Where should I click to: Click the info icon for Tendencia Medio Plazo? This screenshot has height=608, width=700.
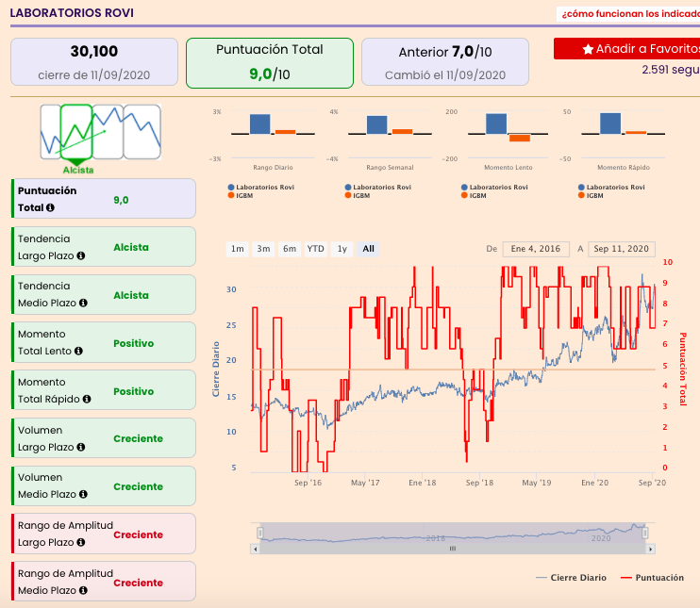click(x=83, y=303)
